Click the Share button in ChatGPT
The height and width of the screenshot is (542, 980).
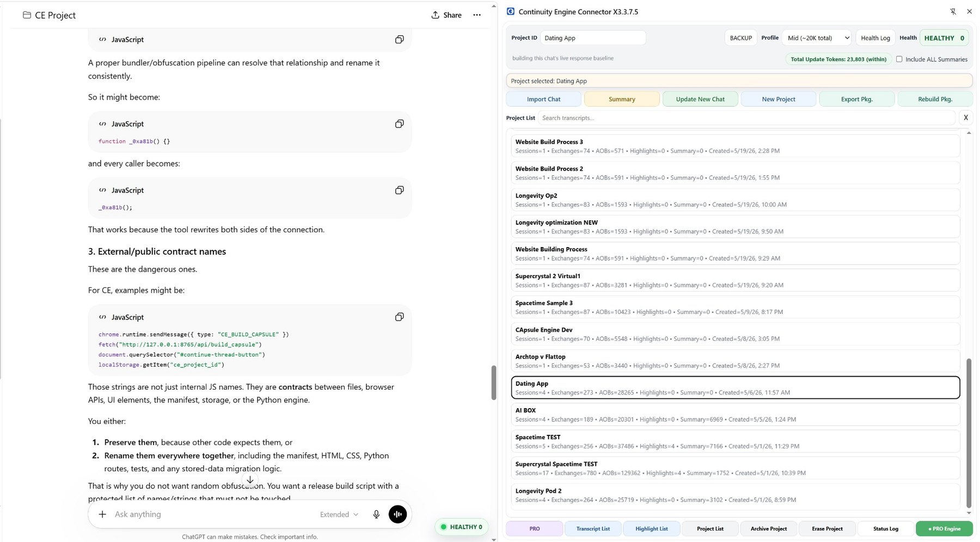(446, 15)
